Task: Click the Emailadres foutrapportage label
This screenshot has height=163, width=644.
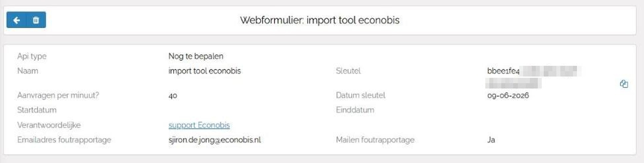Action: pos(64,140)
